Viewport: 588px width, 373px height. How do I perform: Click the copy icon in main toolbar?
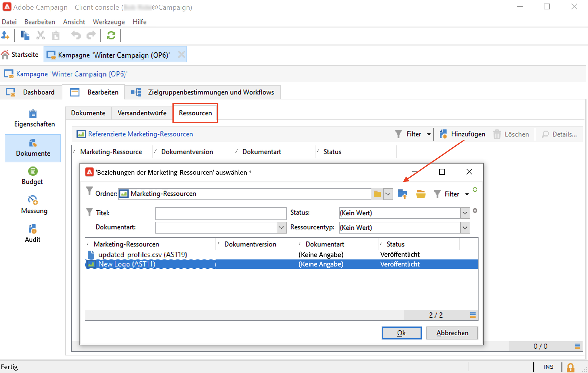click(25, 36)
